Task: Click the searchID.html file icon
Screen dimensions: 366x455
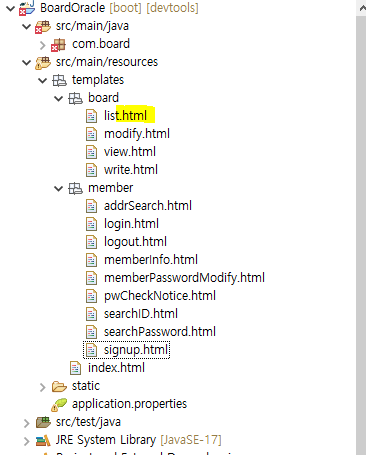Action: (x=91, y=314)
